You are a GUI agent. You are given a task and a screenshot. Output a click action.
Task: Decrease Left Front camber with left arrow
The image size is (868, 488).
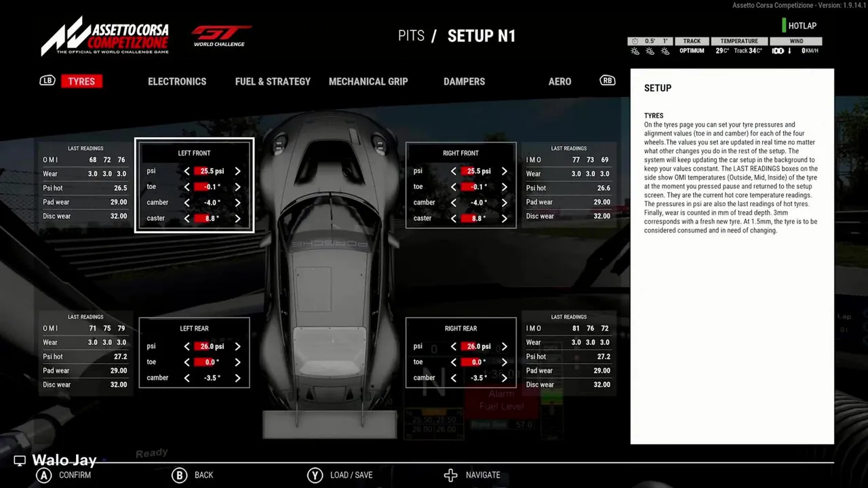(186, 203)
